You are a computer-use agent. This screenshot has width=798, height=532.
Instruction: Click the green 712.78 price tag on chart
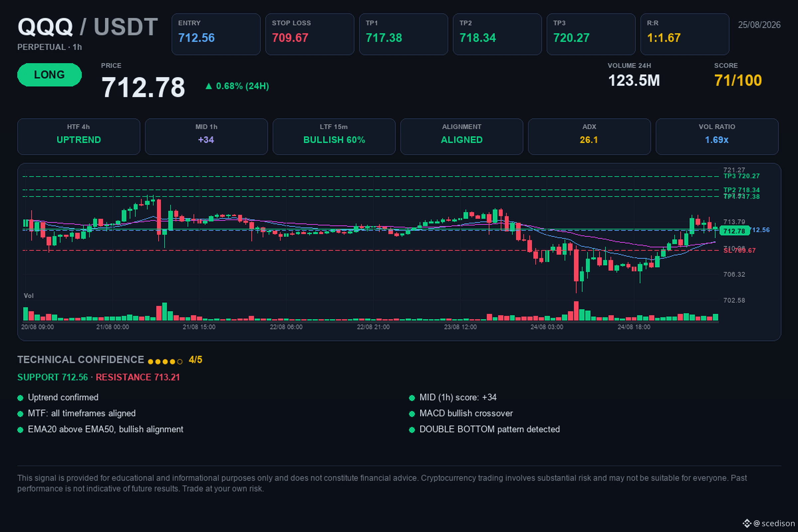pos(734,231)
